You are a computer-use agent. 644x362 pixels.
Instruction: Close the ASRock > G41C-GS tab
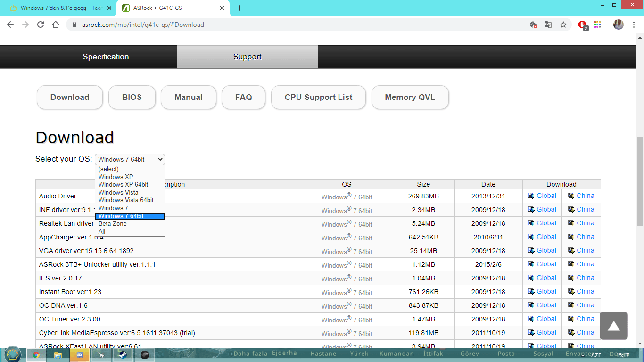tap(222, 8)
